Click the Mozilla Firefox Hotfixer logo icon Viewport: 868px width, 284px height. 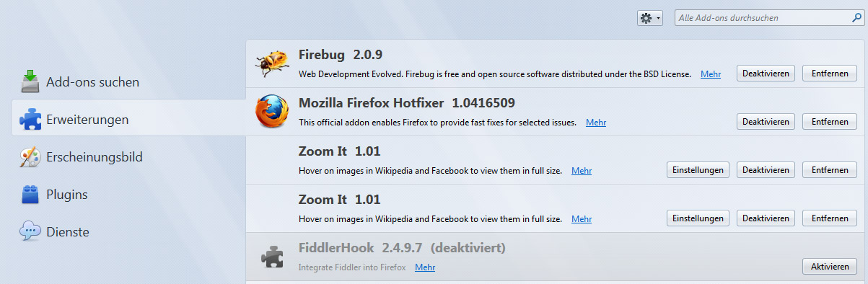tap(272, 112)
